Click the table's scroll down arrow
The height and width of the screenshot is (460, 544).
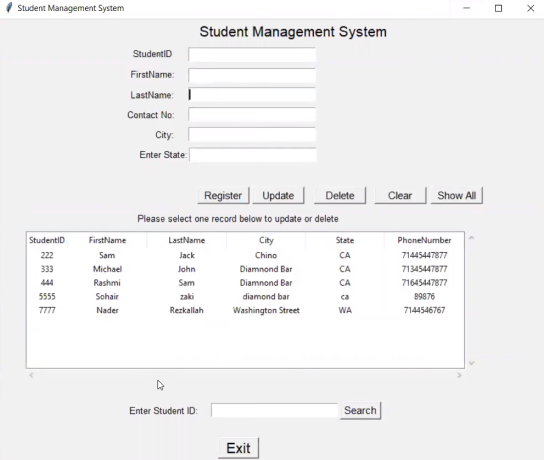471,363
